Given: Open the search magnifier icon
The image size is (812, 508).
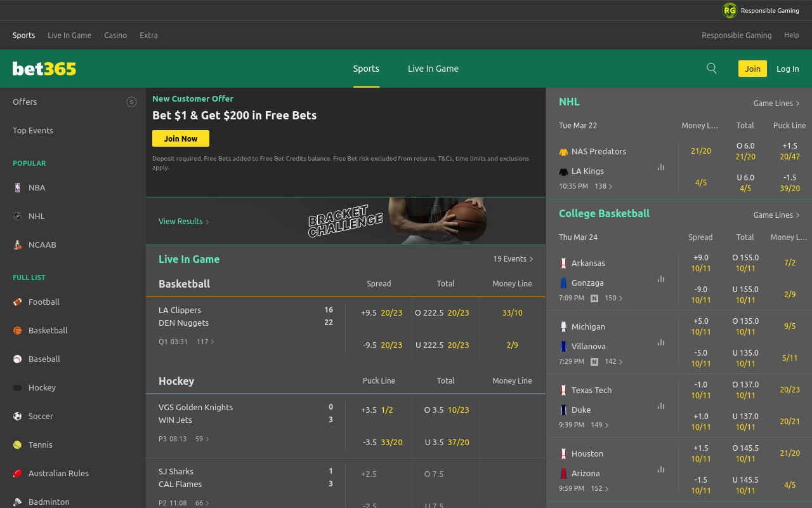Looking at the screenshot, I should point(712,69).
